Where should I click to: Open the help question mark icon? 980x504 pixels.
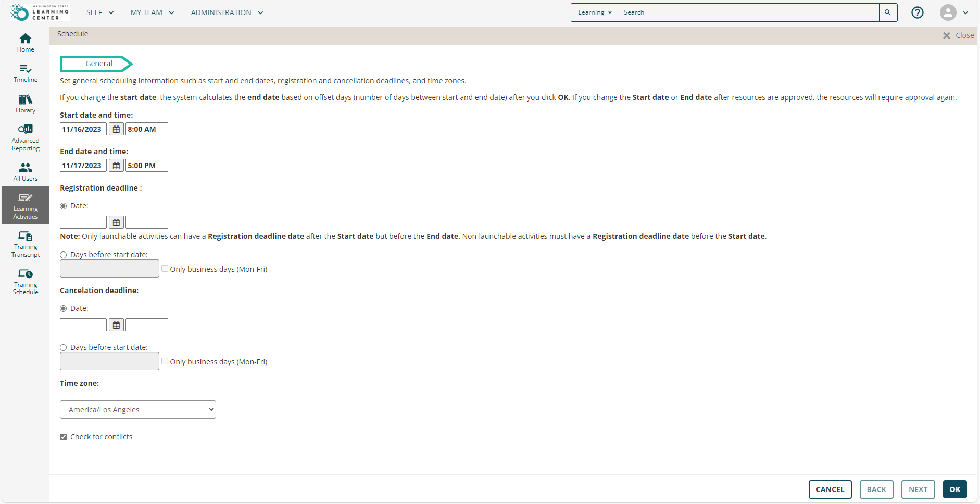pyautogui.click(x=918, y=12)
